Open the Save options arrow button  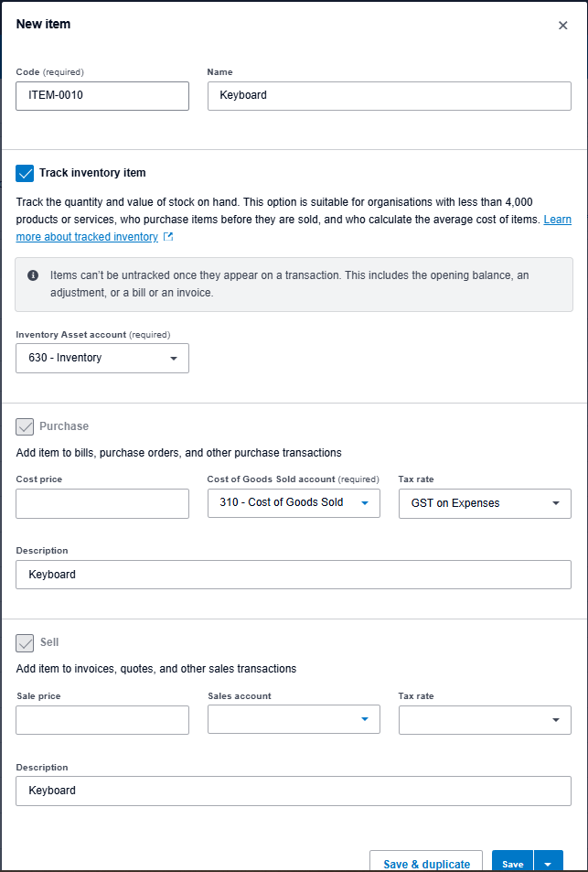click(548, 864)
